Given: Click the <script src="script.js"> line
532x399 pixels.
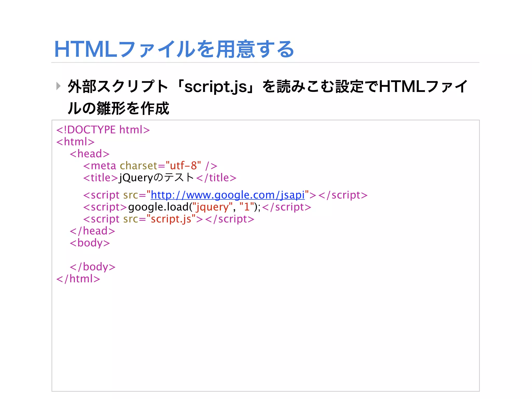Looking at the screenshot, I should (x=169, y=219).
